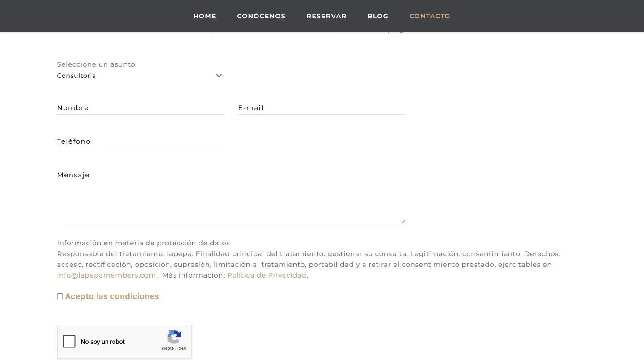The image size is (644, 364).
Task: Click the subject dropdown chevron arrow
Action: click(219, 76)
